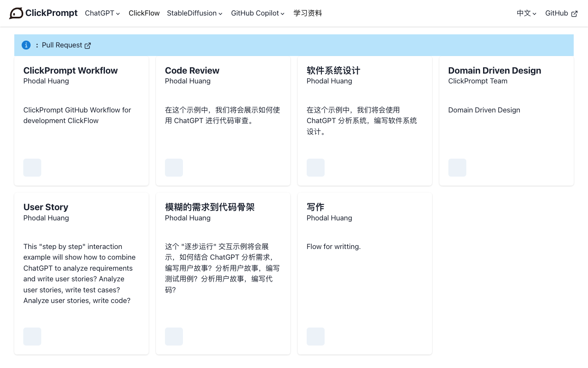Viewport: 588px width, 368px height.
Task: Open the Pull Request link
Action: (x=62, y=45)
